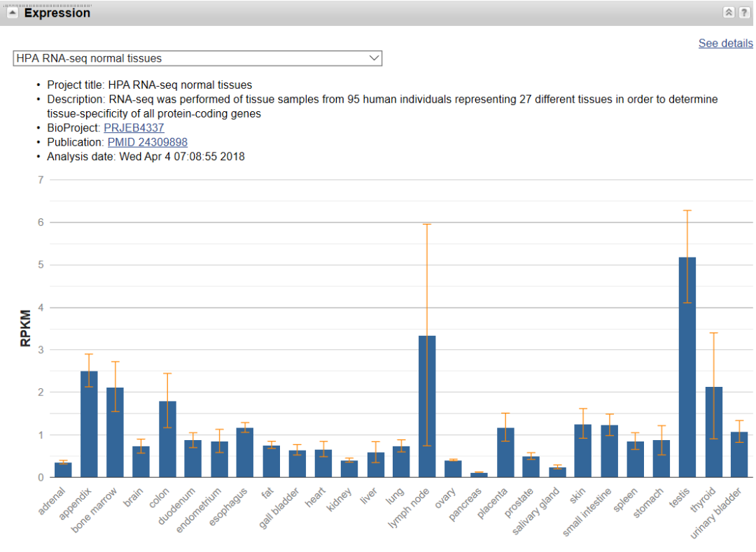Click the 'esophagus' x-axis label
The height and width of the screenshot is (552, 756).
point(228,507)
